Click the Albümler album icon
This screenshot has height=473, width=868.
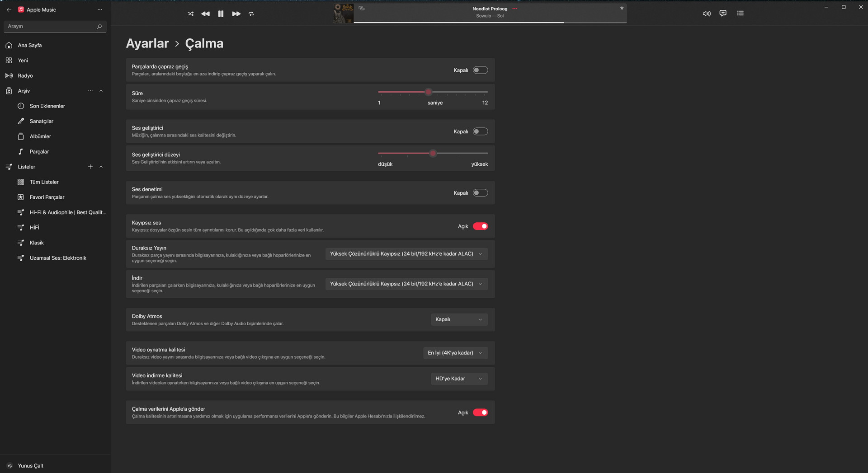[x=21, y=136]
